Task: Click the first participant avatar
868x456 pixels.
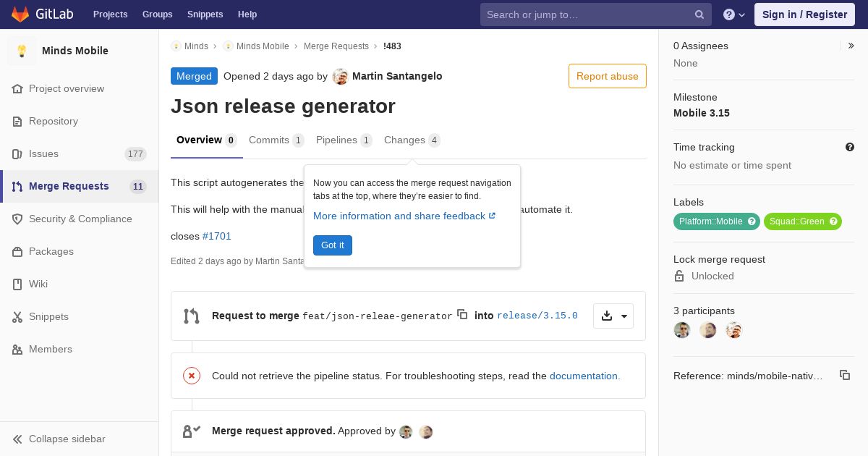Action: 682,330
